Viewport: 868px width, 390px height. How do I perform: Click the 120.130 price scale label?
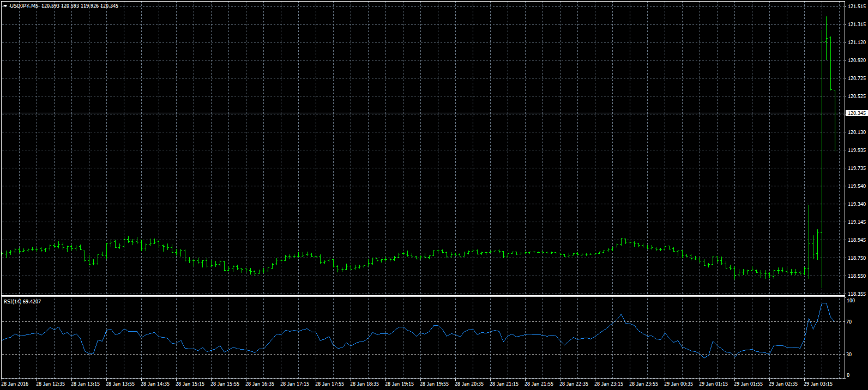click(857, 132)
